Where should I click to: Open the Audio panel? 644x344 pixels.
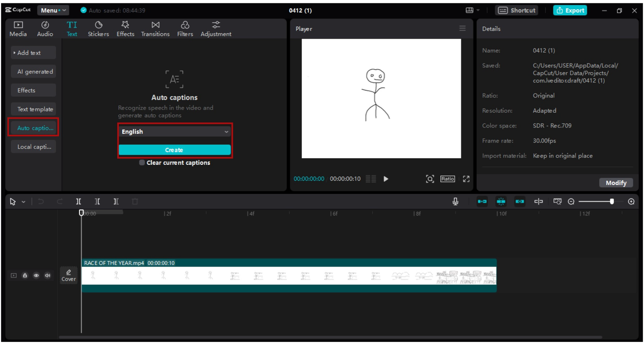(45, 29)
